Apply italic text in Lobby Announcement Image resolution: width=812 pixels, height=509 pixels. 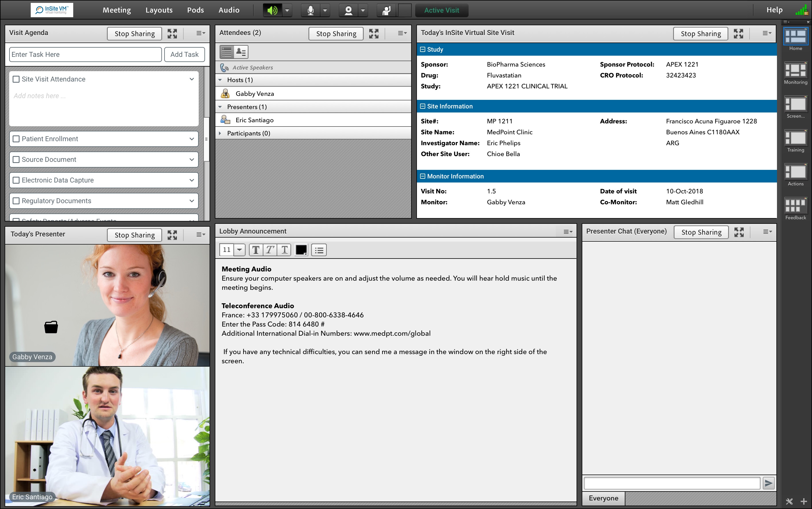pos(270,250)
